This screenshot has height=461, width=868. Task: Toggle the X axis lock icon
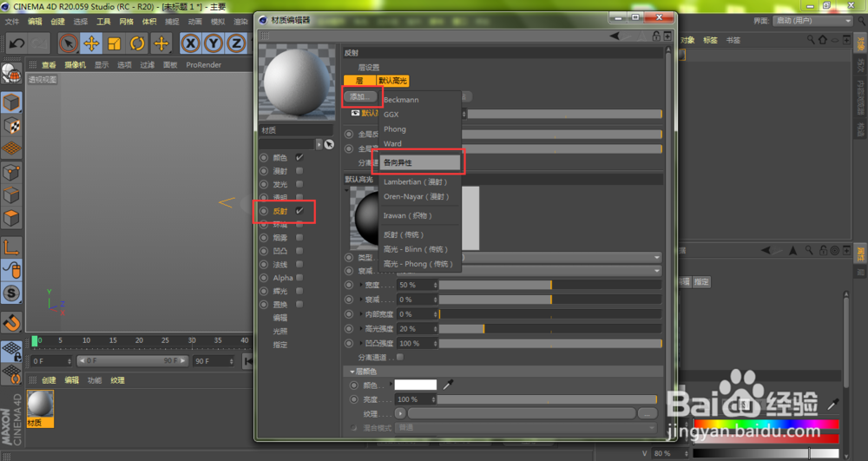coord(190,43)
